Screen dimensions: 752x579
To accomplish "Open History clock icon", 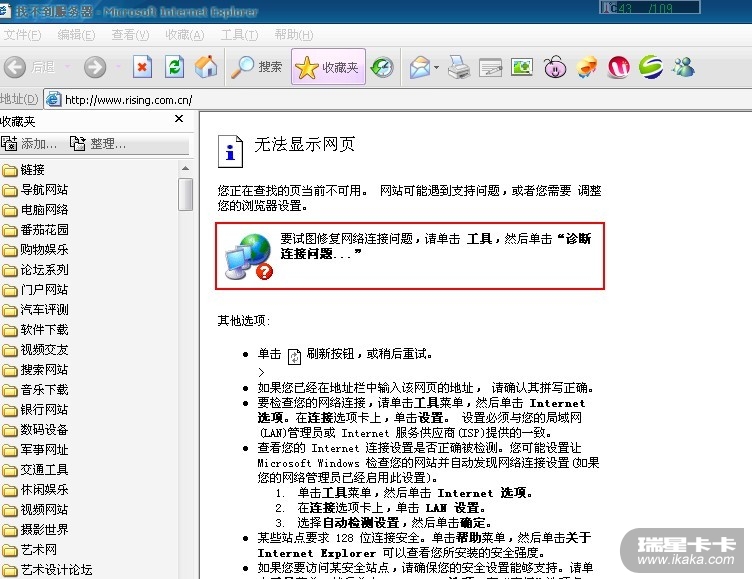I will point(382,68).
